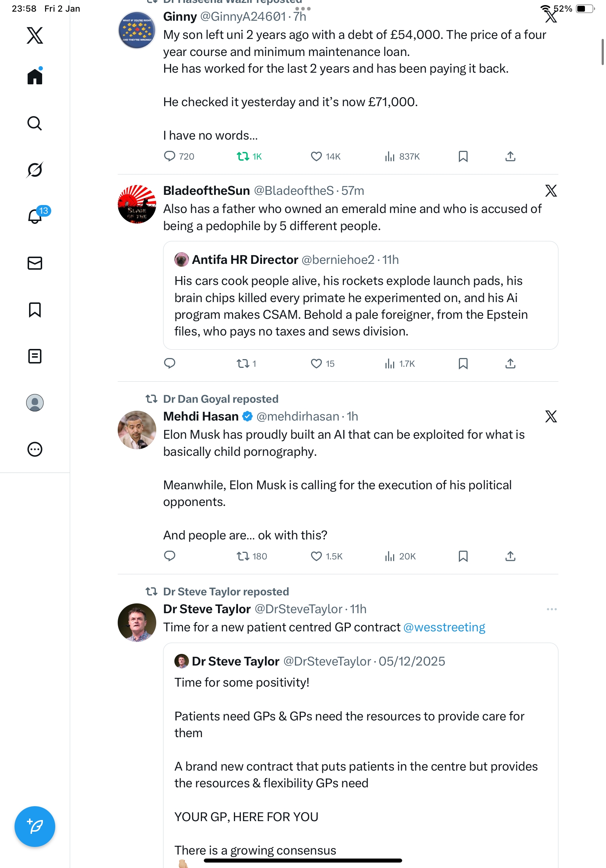Tap the compose new post button
Screen dimensions: 606x868
pos(35,827)
